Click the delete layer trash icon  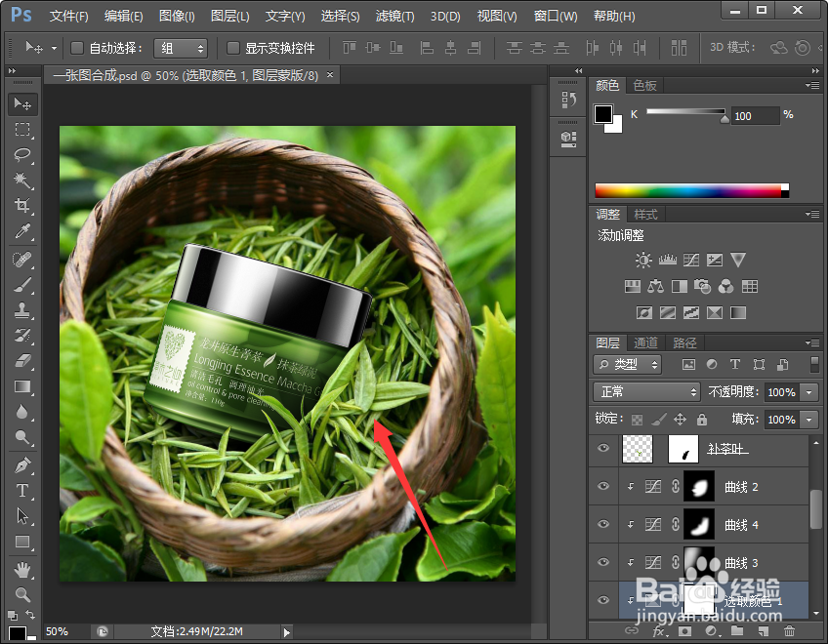click(x=789, y=630)
